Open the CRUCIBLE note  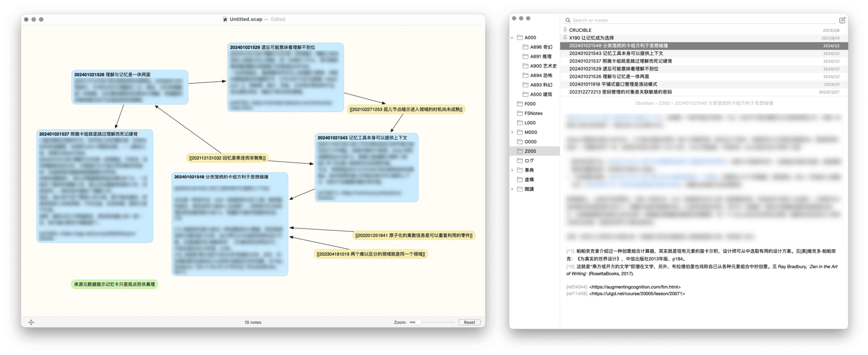704,30
